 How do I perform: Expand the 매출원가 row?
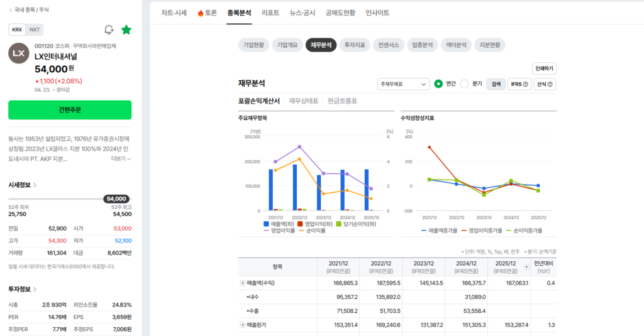[243, 325]
